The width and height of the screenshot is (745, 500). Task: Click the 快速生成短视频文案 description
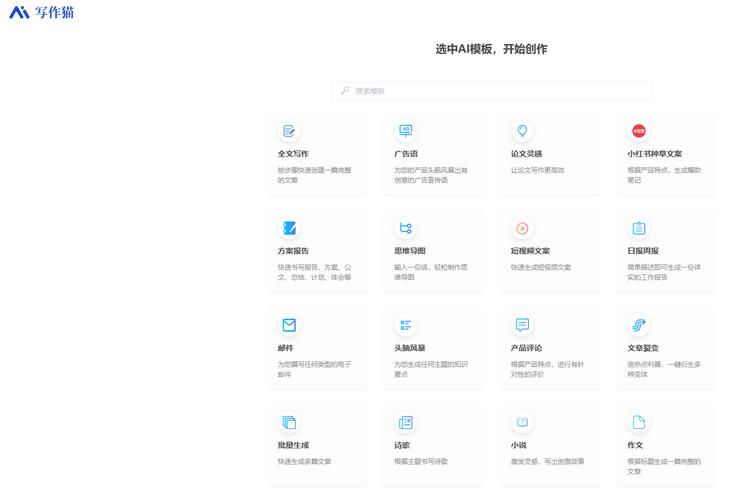541,267
